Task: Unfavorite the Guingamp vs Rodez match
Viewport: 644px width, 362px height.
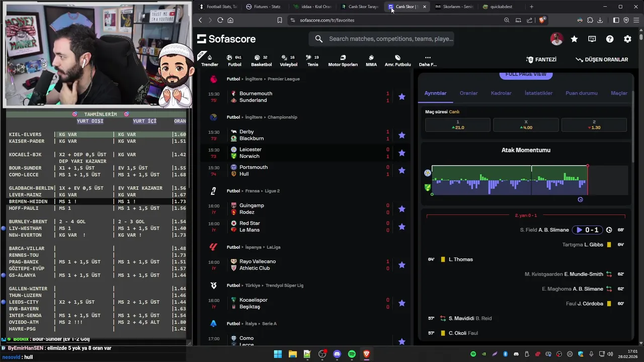Action: point(401,209)
